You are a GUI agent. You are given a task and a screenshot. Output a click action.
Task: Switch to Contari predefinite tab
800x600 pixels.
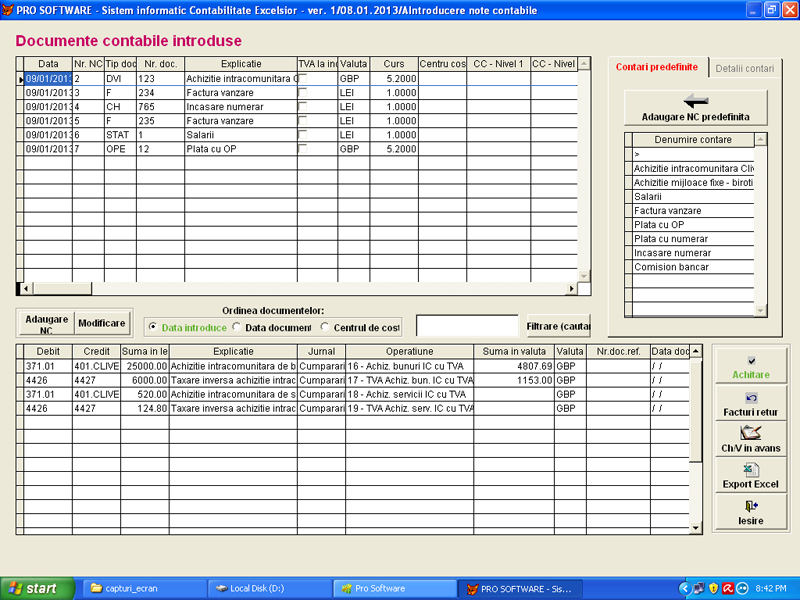coord(657,67)
